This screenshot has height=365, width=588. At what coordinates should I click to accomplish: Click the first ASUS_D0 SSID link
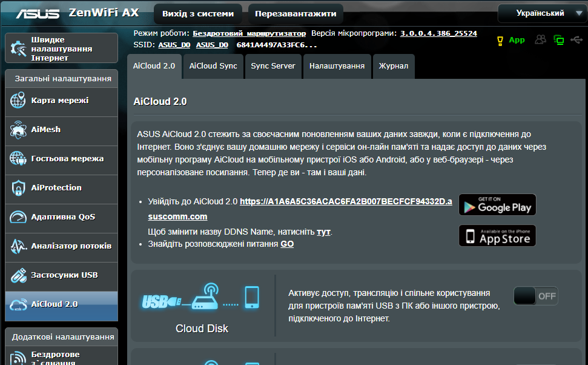coord(174,45)
